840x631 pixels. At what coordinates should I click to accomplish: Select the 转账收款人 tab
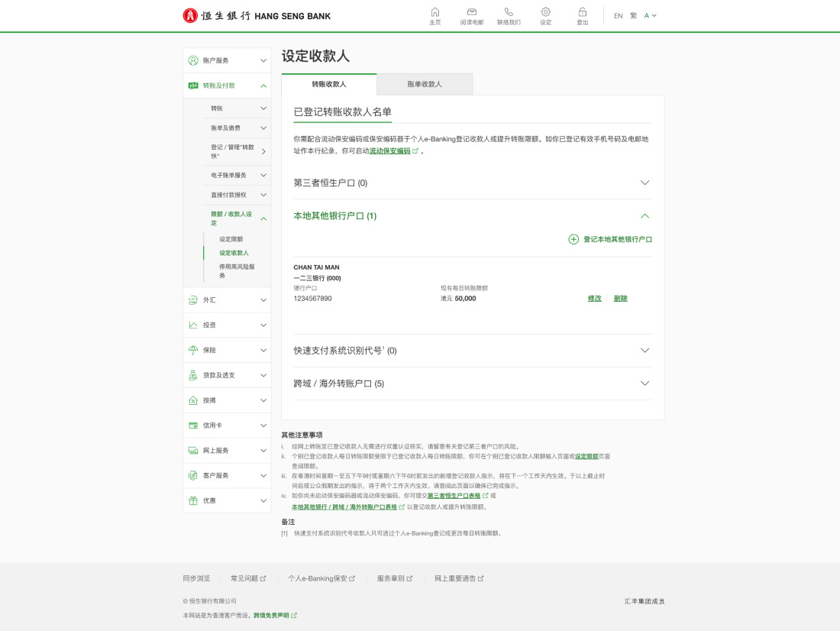coord(328,84)
